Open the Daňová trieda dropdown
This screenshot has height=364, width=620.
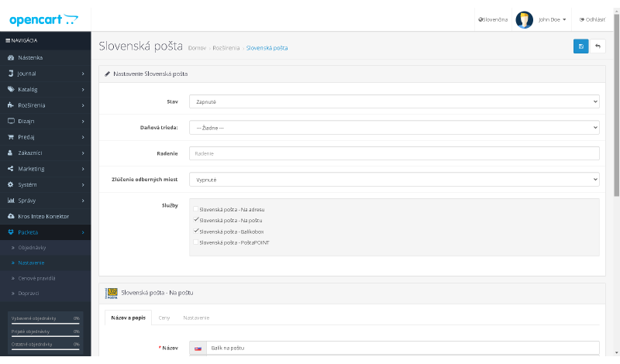point(394,128)
